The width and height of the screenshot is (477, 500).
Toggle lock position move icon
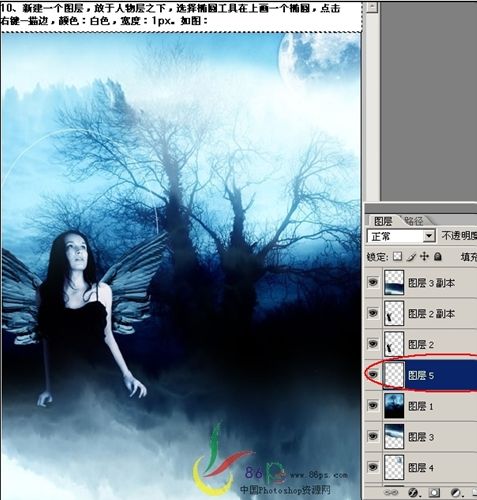pos(424,256)
